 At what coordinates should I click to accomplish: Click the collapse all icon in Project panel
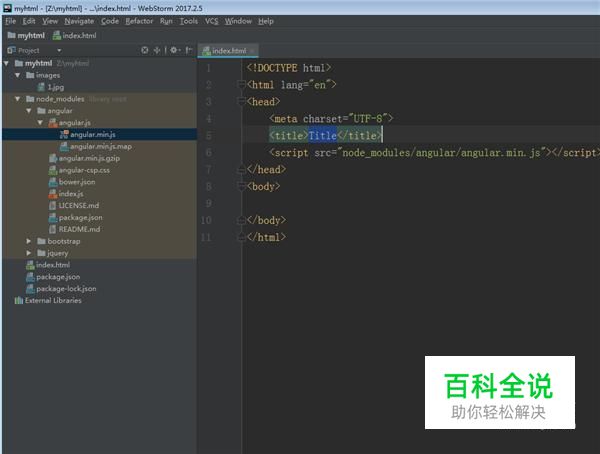[x=157, y=50]
